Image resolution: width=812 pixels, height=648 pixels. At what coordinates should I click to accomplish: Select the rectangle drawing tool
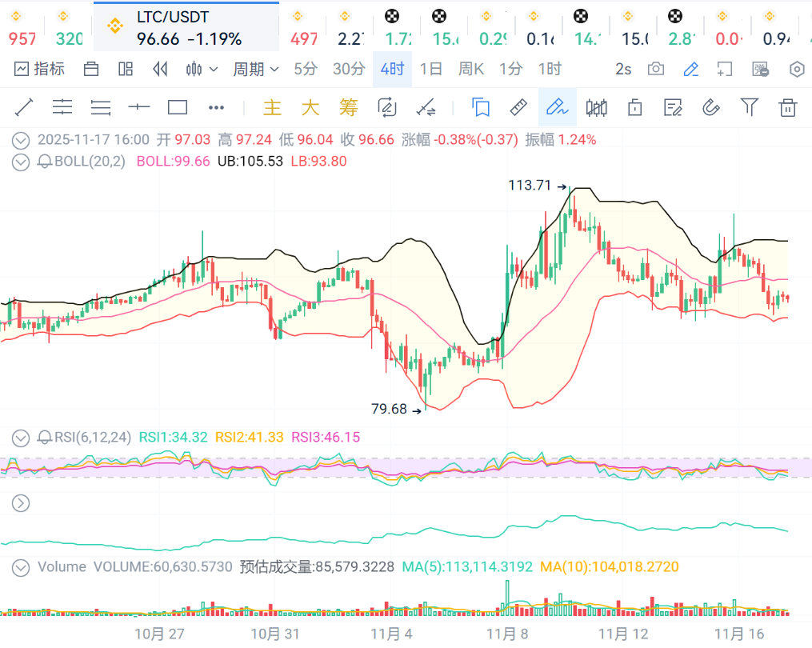click(178, 107)
